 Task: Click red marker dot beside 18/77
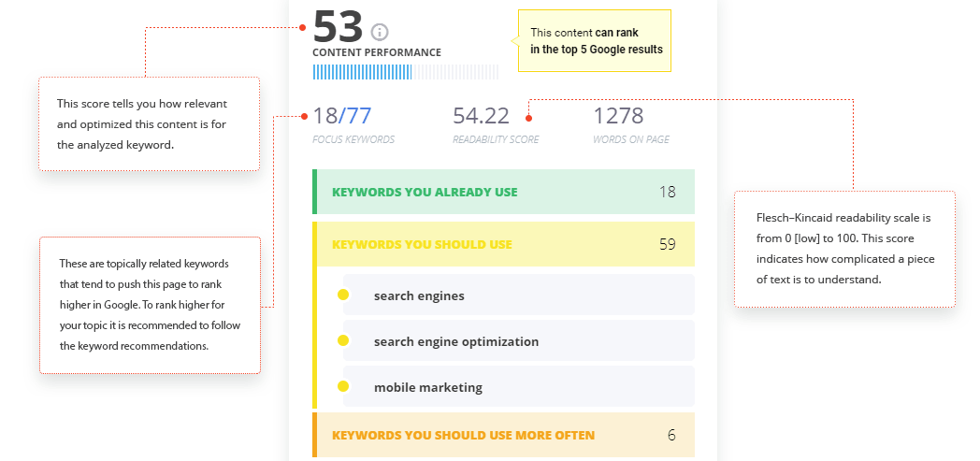pos(304,116)
